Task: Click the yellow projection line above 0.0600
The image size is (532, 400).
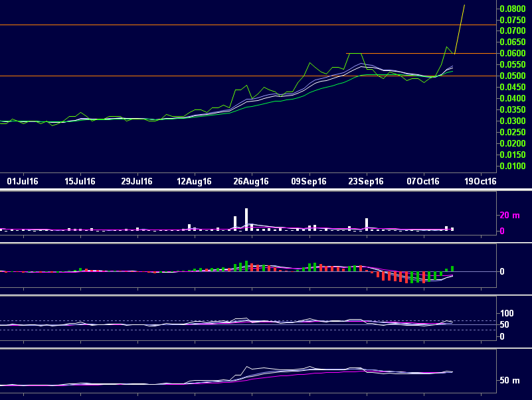Action: click(460, 29)
